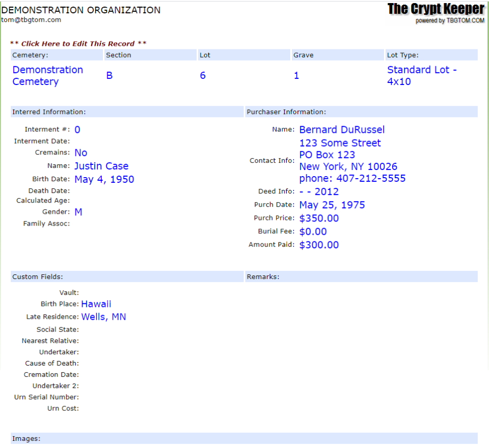
Task: Click the Lot Type column header
Action: 431,55
